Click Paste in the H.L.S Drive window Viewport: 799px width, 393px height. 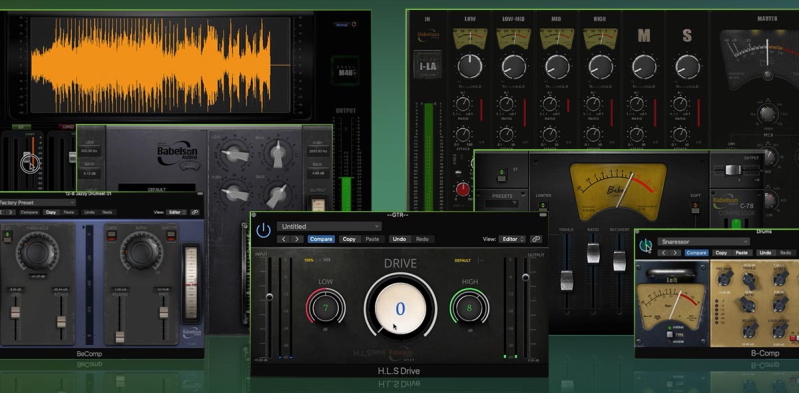point(372,239)
